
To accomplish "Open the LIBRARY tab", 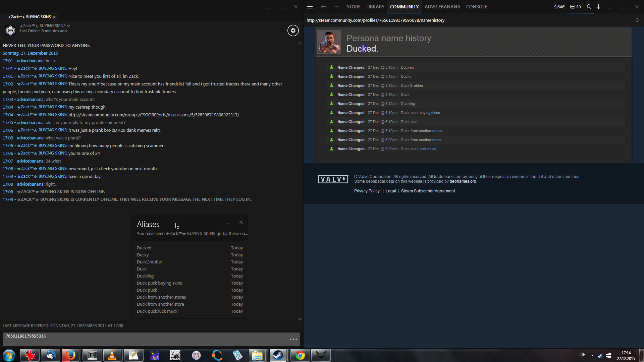I will click(x=375, y=7).
